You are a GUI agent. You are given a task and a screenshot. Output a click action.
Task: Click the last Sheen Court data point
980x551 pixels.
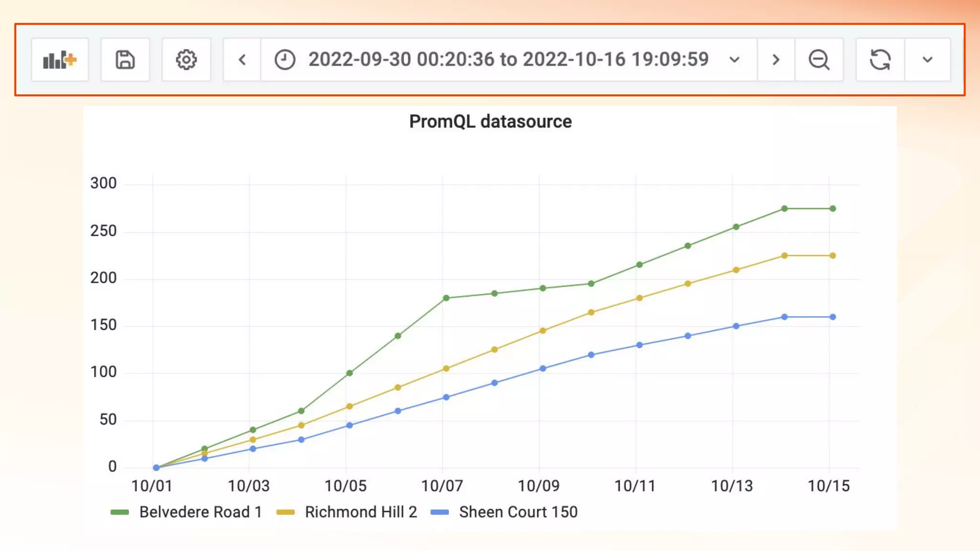click(833, 317)
